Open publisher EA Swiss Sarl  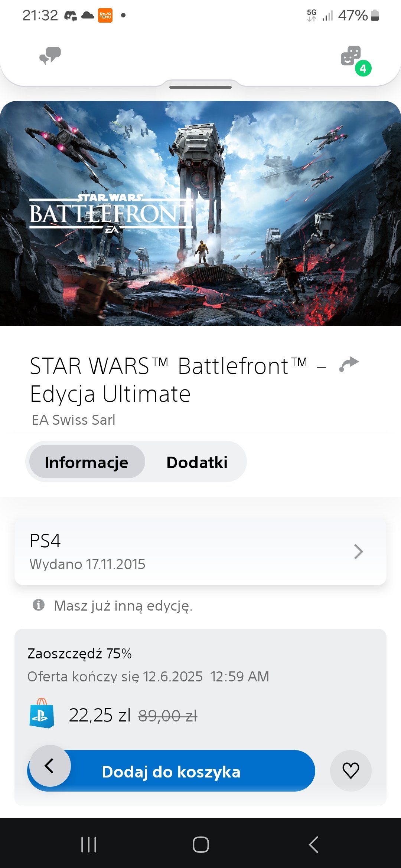74,420
